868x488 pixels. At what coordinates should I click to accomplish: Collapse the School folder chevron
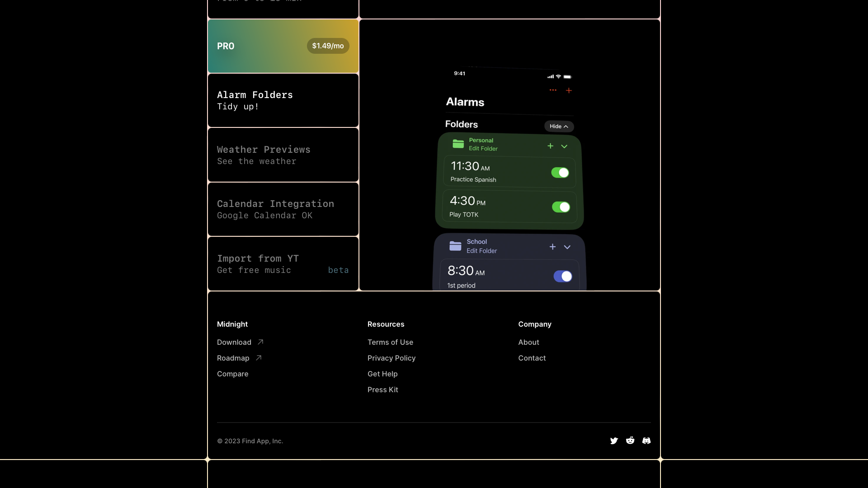[567, 247]
